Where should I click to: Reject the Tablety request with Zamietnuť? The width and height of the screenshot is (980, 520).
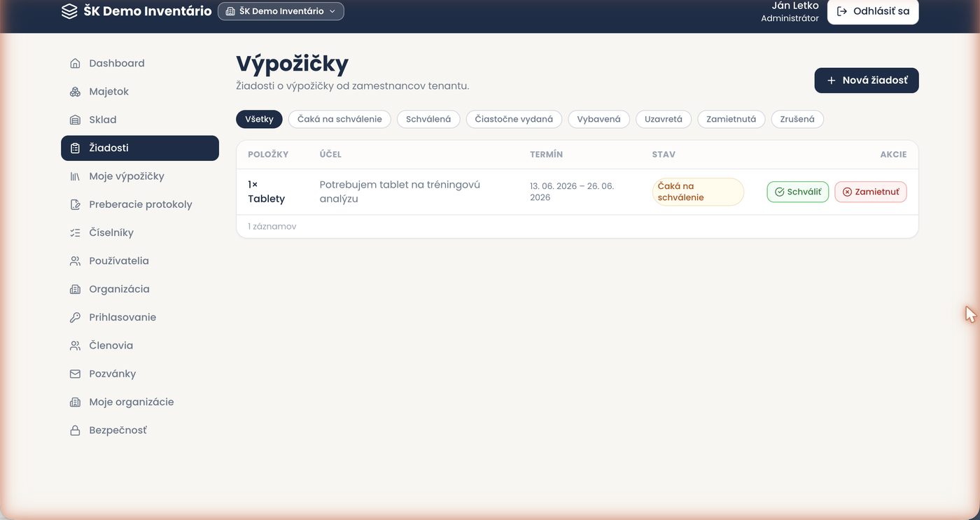871,192
